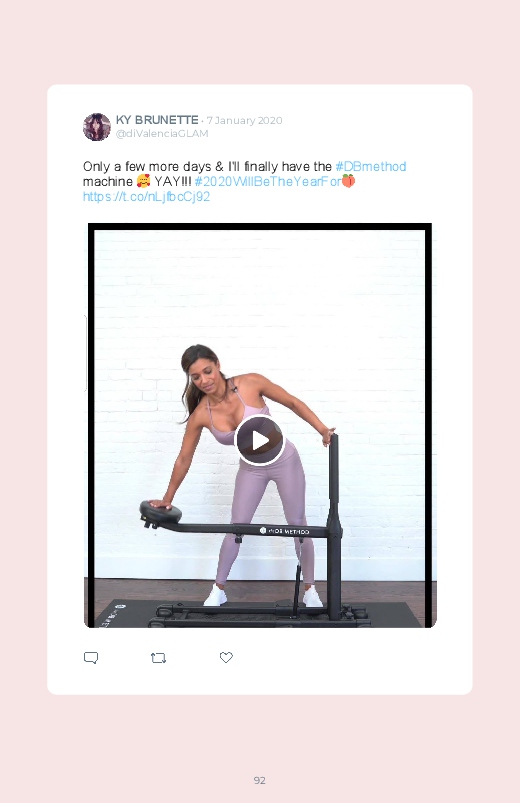Click the peach emoji after the hashtag

(x=348, y=181)
